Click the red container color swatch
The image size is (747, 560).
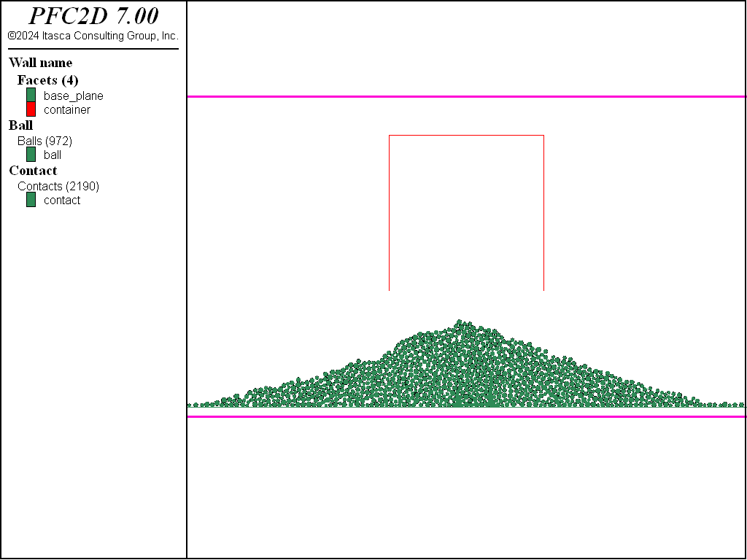(31, 109)
